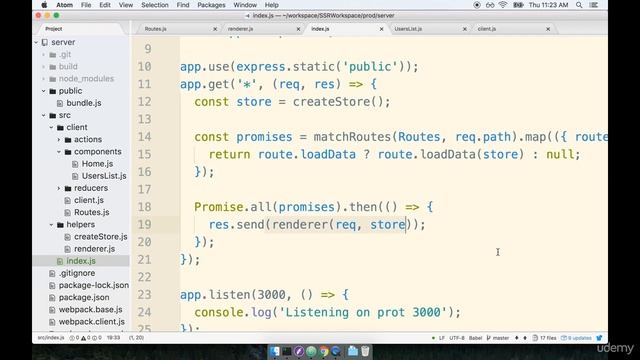Open the Packages menu
640x360 pixels.
click(211, 5)
